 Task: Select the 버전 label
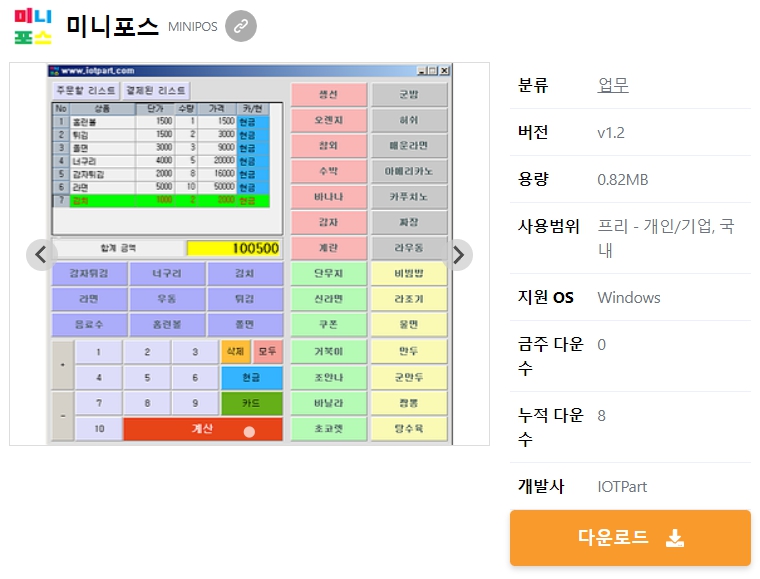point(533,132)
